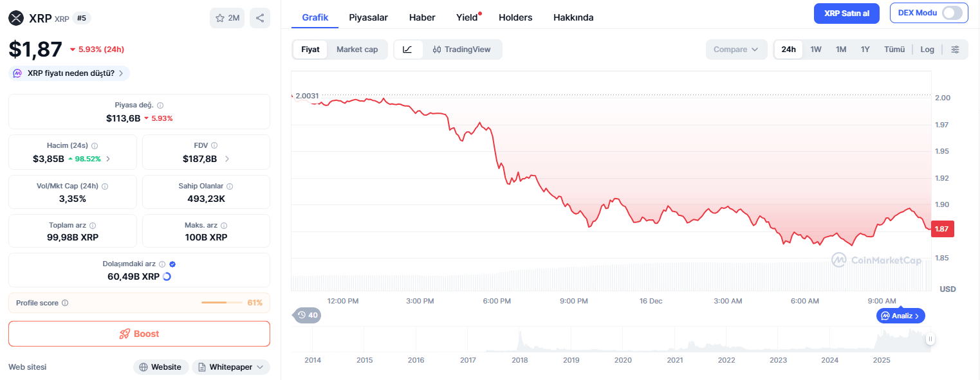This screenshot has width=980, height=380.
Task: Open the Piyasalar tab
Action: click(368, 17)
